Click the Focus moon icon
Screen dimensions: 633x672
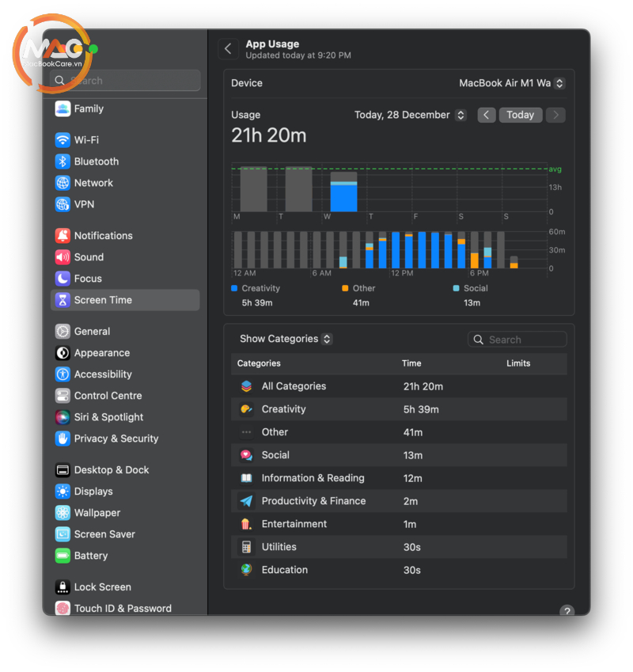click(x=63, y=278)
